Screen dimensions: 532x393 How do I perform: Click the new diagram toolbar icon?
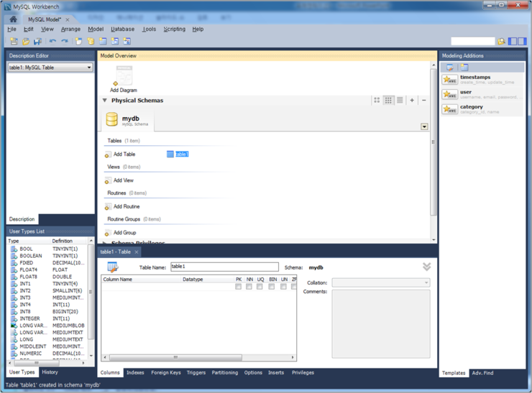click(x=78, y=42)
